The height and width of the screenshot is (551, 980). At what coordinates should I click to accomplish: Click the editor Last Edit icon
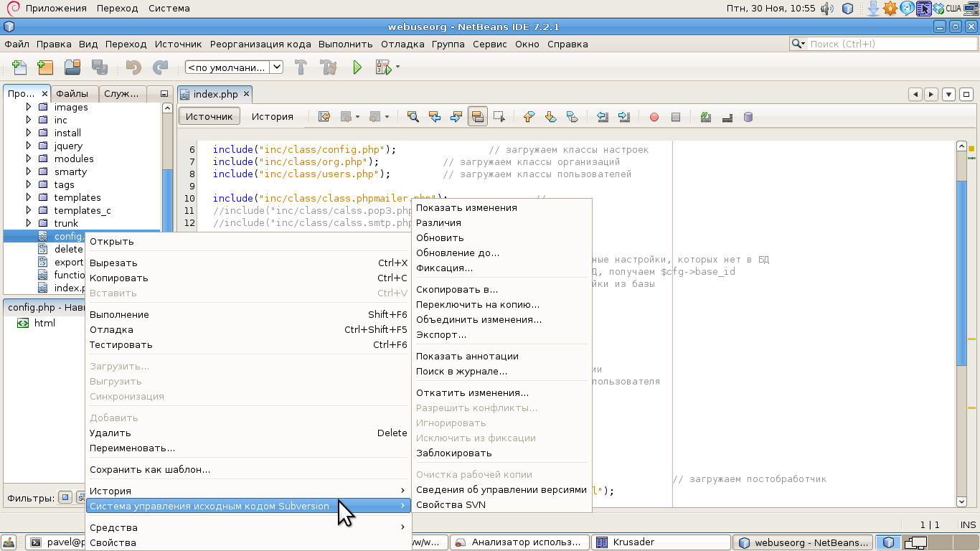click(324, 117)
